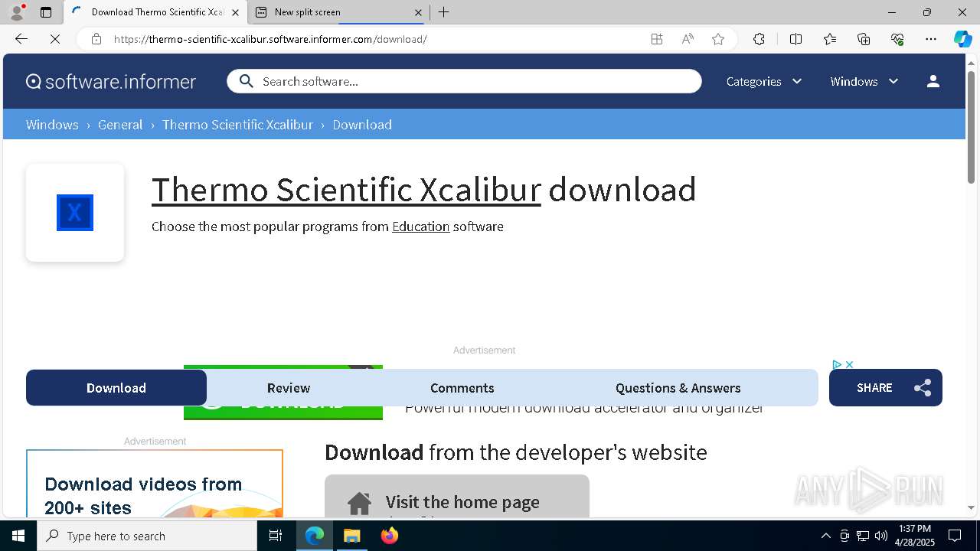The width and height of the screenshot is (980, 551).
Task: Toggle split screen icon in toolbar
Action: pos(795,39)
